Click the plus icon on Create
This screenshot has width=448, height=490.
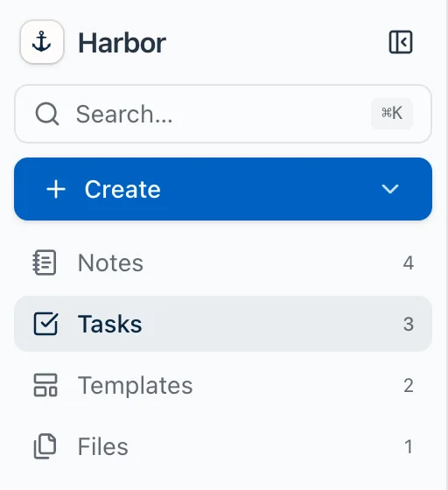[56, 189]
